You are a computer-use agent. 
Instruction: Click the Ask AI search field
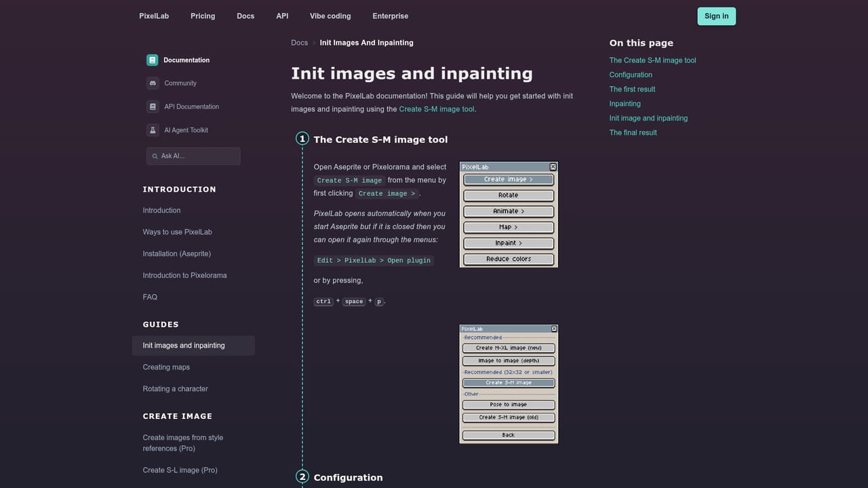[193, 156]
